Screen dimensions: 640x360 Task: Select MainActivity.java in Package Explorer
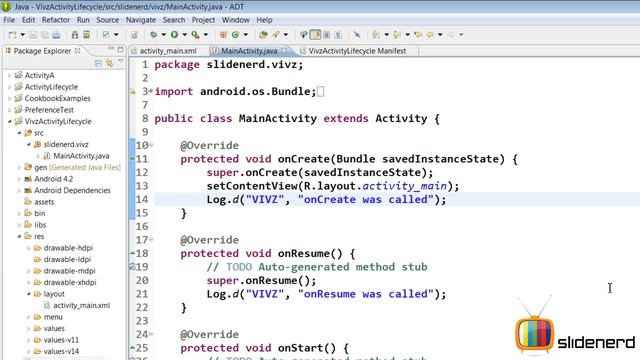[81, 156]
